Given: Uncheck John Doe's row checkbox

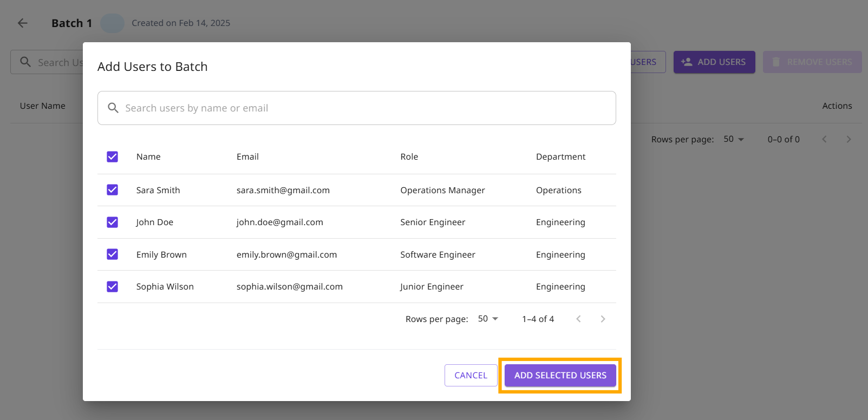Looking at the screenshot, I should point(113,222).
